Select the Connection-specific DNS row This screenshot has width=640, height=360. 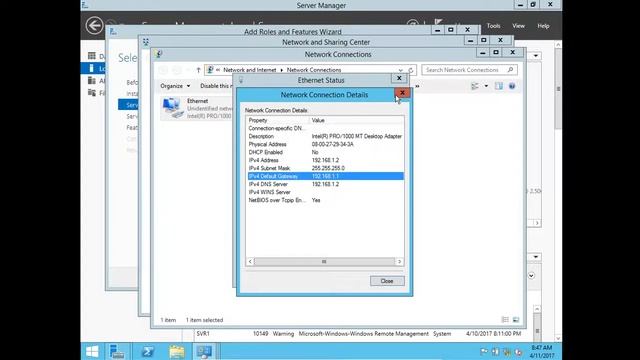[x=325, y=128]
